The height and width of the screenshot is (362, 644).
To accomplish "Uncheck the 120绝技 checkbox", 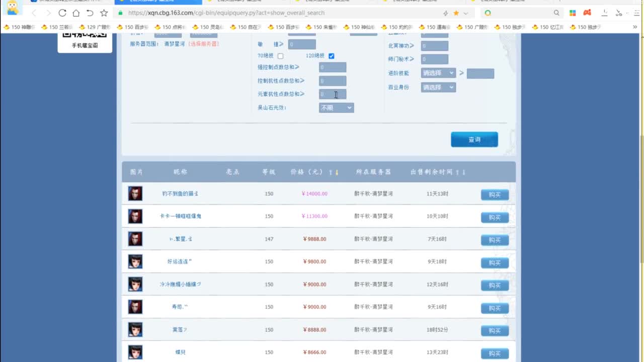I will 331,56.
